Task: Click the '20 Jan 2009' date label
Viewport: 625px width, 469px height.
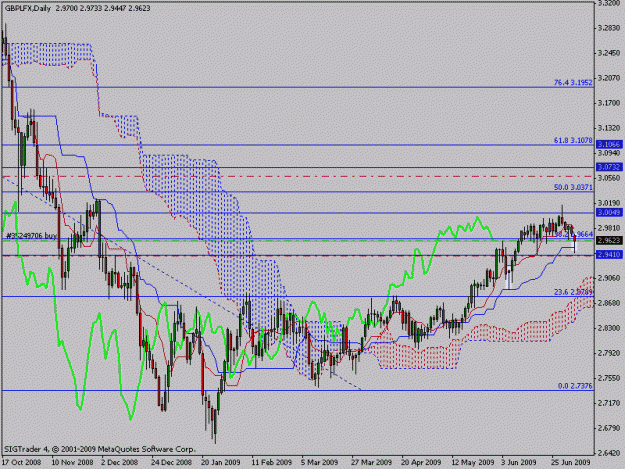Action: click(x=221, y=462)
